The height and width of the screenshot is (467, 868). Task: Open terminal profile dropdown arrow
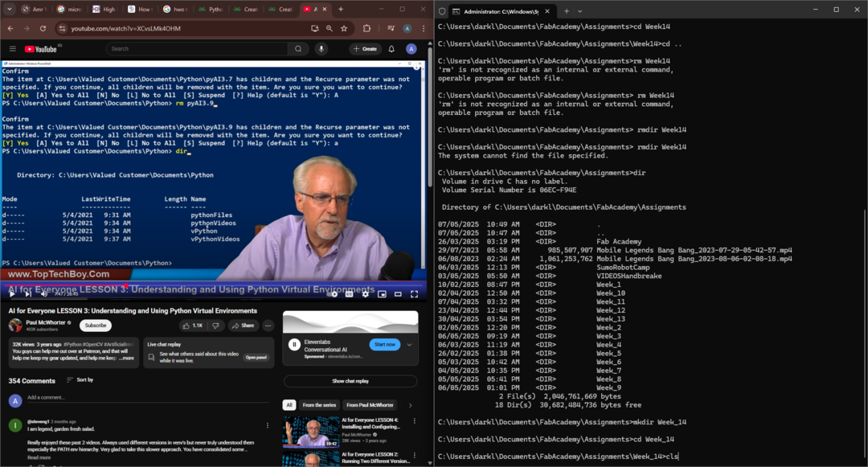(579, 11)
